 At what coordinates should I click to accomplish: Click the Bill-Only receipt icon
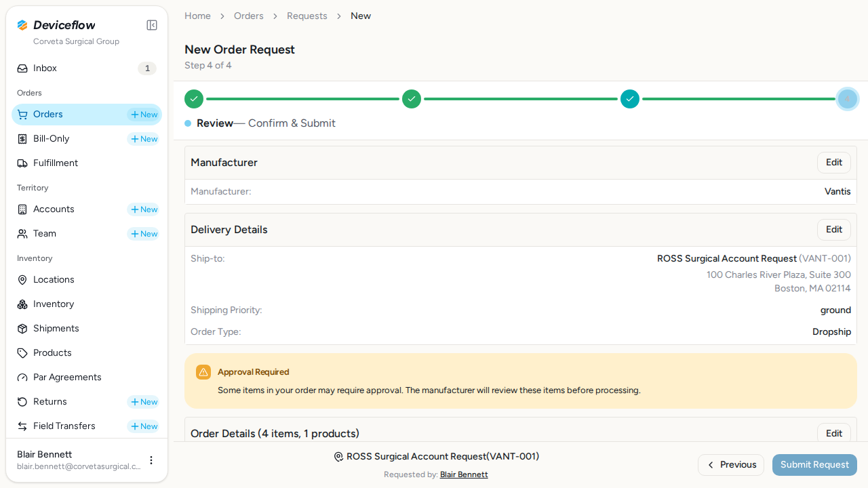(x=22, y=139)
